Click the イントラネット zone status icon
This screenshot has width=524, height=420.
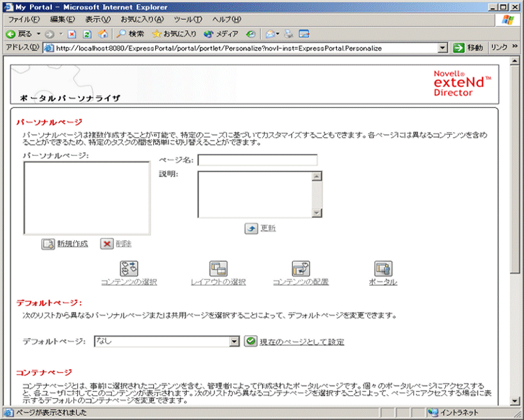[x=433, y=413]
